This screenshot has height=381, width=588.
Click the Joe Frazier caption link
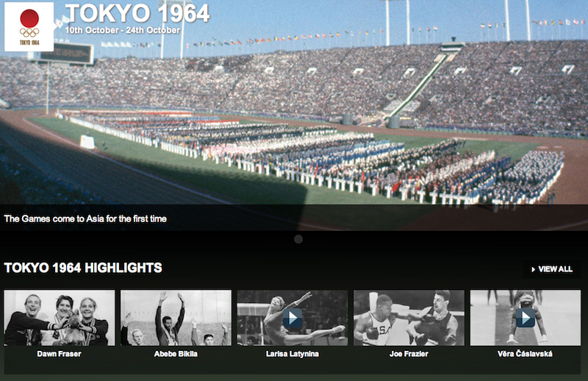click(x=409, y=354)
